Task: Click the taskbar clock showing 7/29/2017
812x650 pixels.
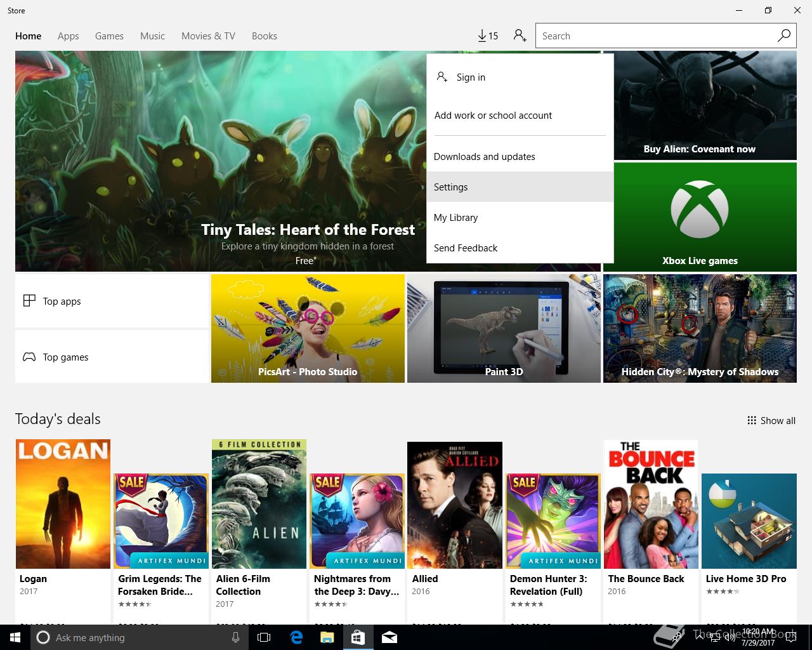Action: [x=758, y=637]
